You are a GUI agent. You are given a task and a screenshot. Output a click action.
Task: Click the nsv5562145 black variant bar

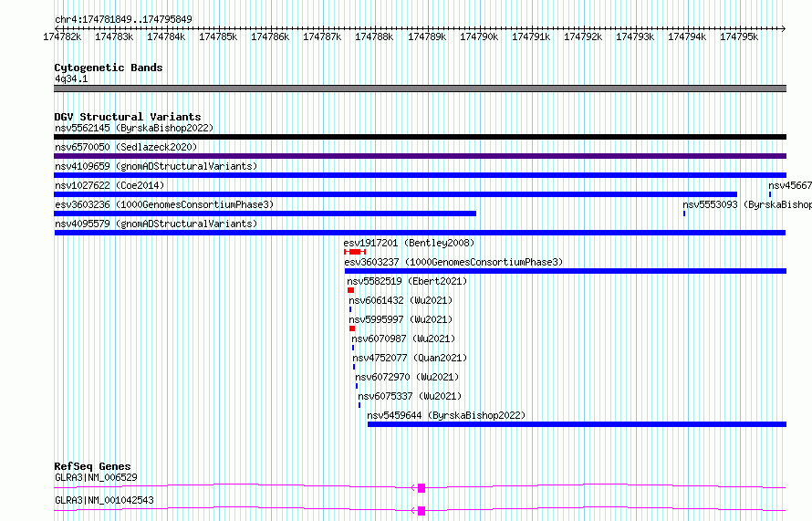tap(420, 137)
